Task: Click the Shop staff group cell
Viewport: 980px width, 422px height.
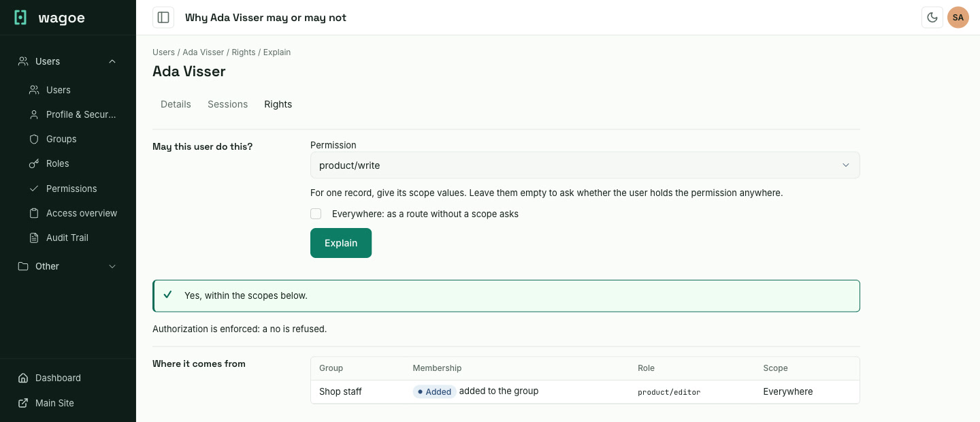Action: 340,391
